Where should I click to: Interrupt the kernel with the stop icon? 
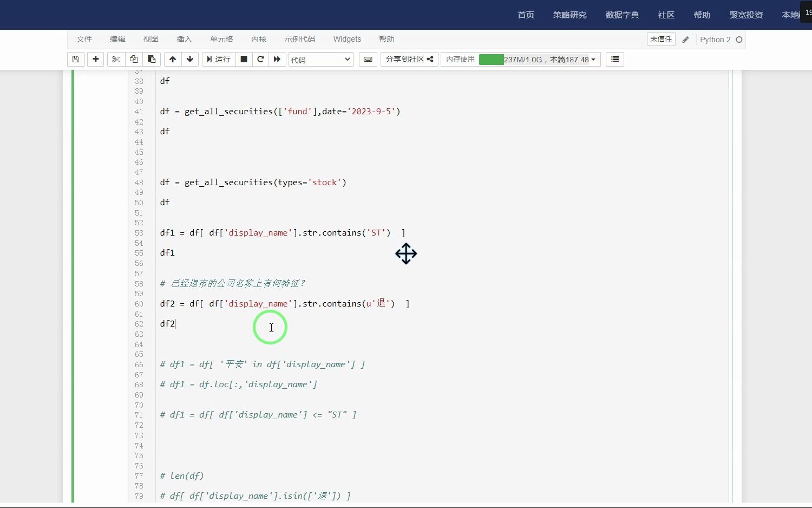[x=244, y=59]
